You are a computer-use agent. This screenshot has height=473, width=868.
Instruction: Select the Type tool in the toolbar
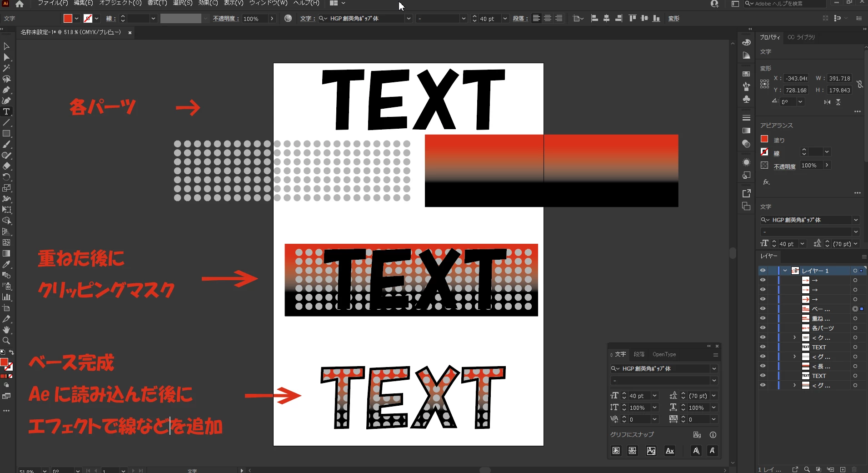coord(6,112)
